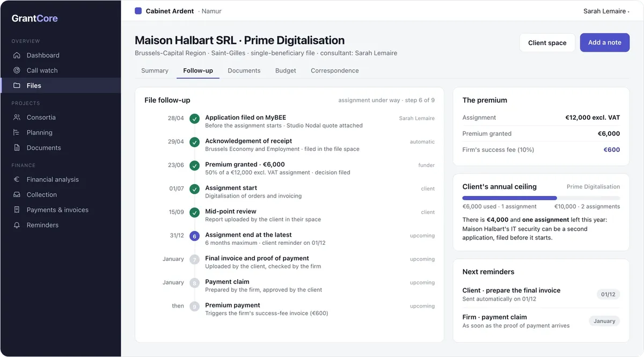Image resolution: width=644 pixels, height=357 pixels.
Task: Open Reminders with the bell icon
Action: point(17,225)
